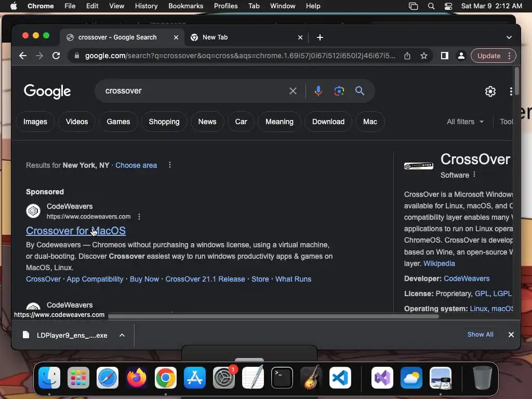
Task: Open the Google logo home link
Action: [47, 91]
